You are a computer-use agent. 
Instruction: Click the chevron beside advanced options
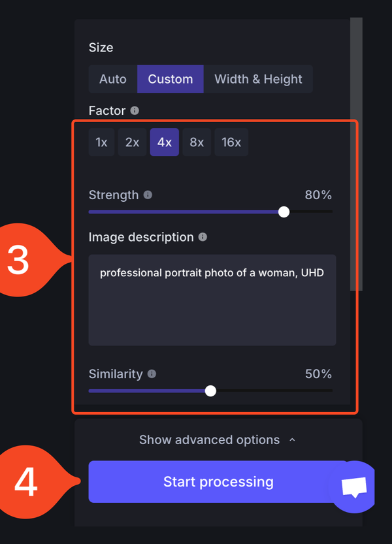point(292,440)
